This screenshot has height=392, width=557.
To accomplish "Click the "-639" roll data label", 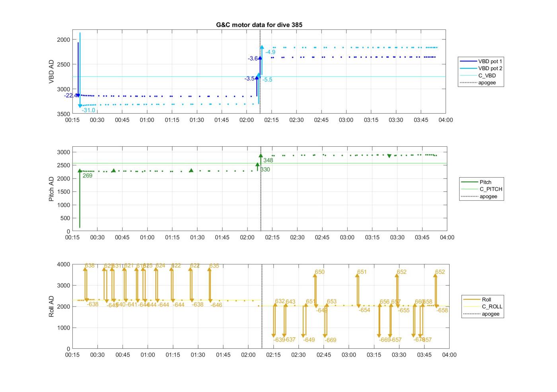I will pyautogui.click(x=279, y=340).
